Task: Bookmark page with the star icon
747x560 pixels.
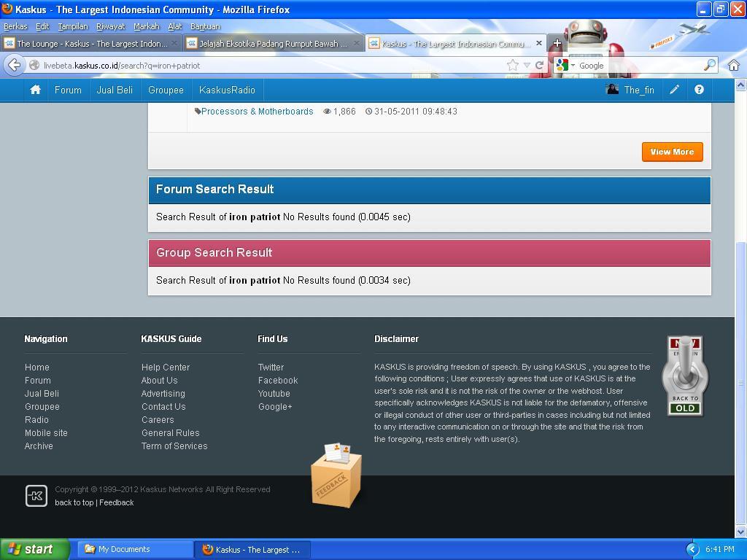Action: (x=513, y=65)
